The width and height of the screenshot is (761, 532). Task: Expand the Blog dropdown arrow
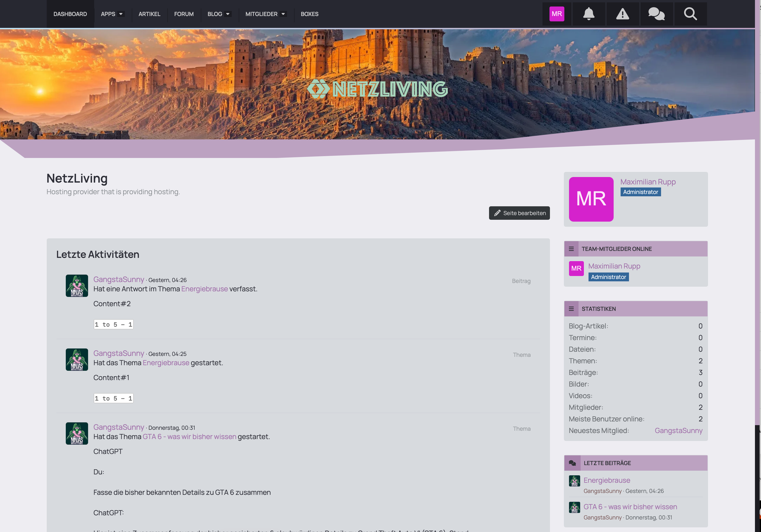tap(228, 14)
